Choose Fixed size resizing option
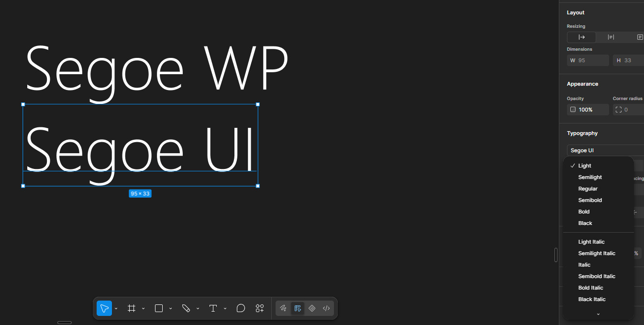Image resolution: width=644 pixels, height=325 pixels. pyautogui.click(x=639, y=37)
